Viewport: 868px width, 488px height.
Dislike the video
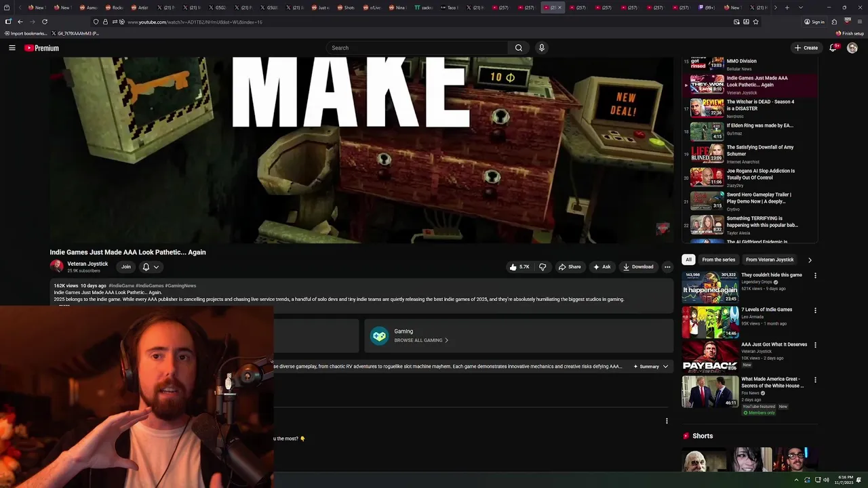pos(542,267)
